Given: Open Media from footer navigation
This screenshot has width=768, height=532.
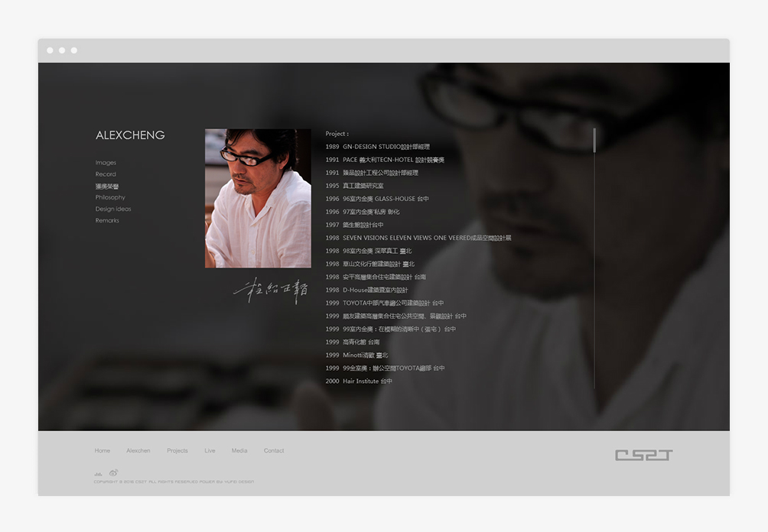Looking at the screenshot, I should click(x=239, y=451).
